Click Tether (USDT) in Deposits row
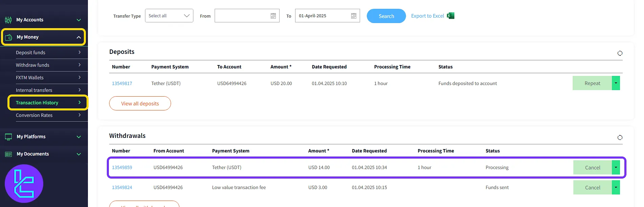This screenshot has width=644, height=207. tap(166, 83)
